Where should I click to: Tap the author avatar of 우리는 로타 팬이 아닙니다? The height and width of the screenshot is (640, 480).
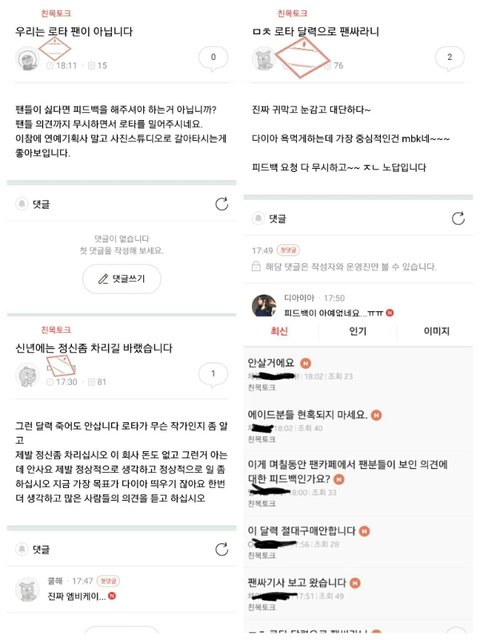(x=27, y=59)
